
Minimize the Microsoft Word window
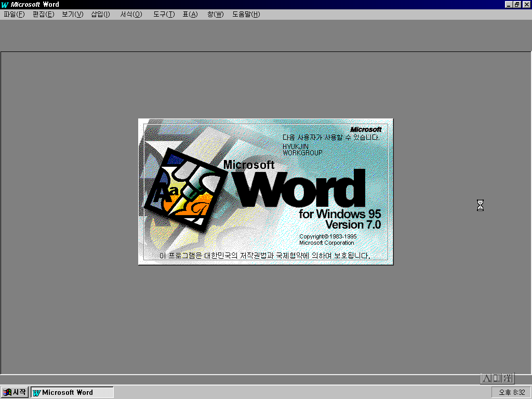pos(509,4)
